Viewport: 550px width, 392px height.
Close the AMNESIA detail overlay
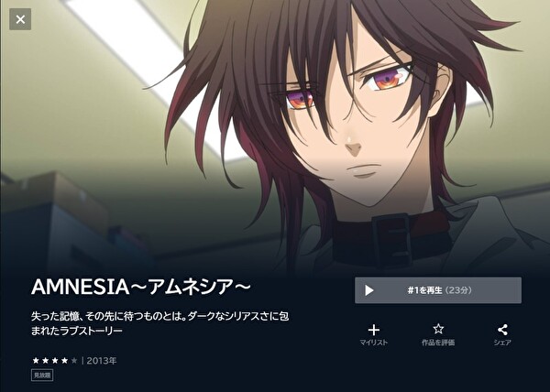20,19
